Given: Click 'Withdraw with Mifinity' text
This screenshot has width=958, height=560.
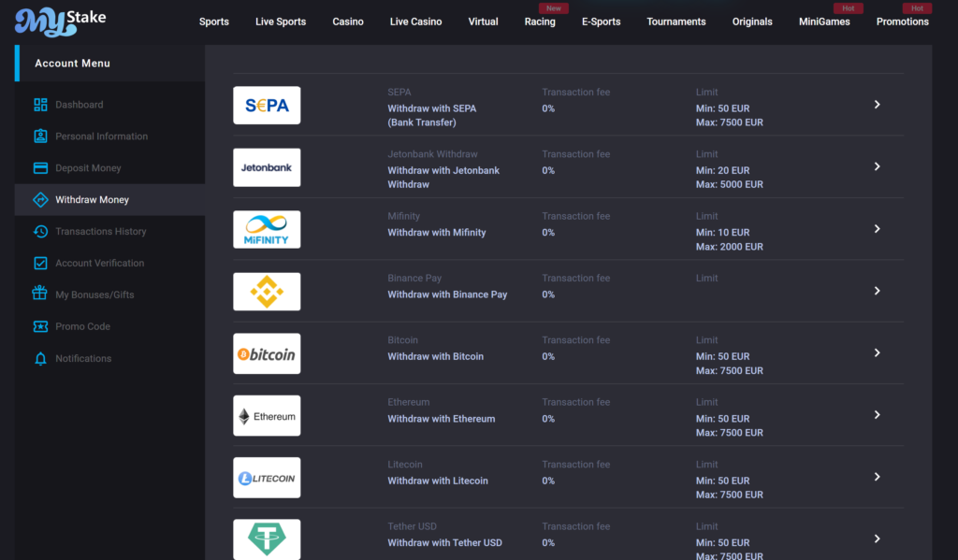Looking at the screenshot, I should [437, 233].
